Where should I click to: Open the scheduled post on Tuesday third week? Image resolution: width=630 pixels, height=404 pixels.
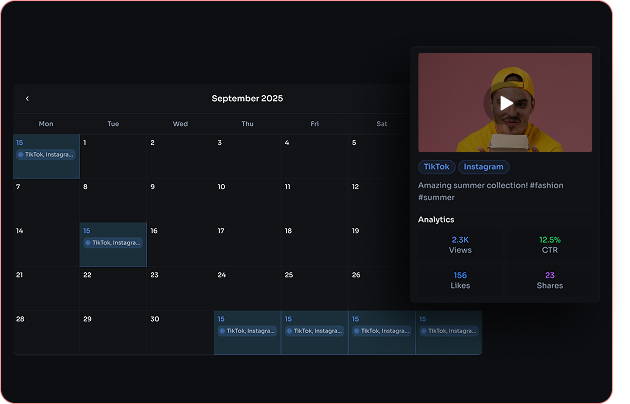tap(113, 243)
